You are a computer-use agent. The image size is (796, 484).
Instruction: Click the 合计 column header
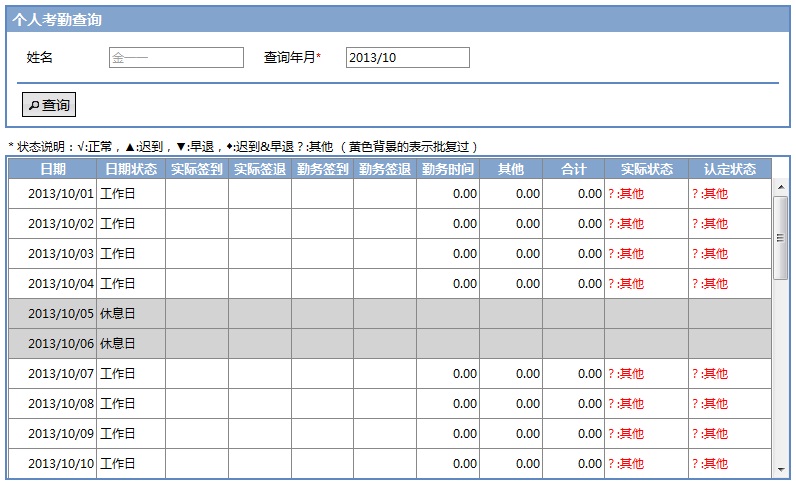pos(574,169)
